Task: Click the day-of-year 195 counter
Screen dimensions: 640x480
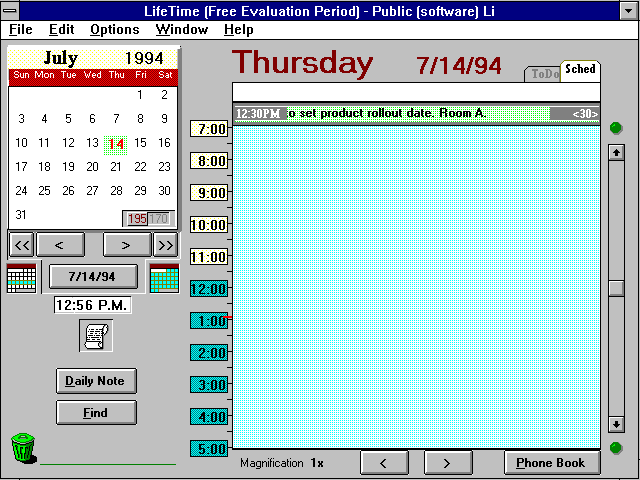Action: pos(137,219)
